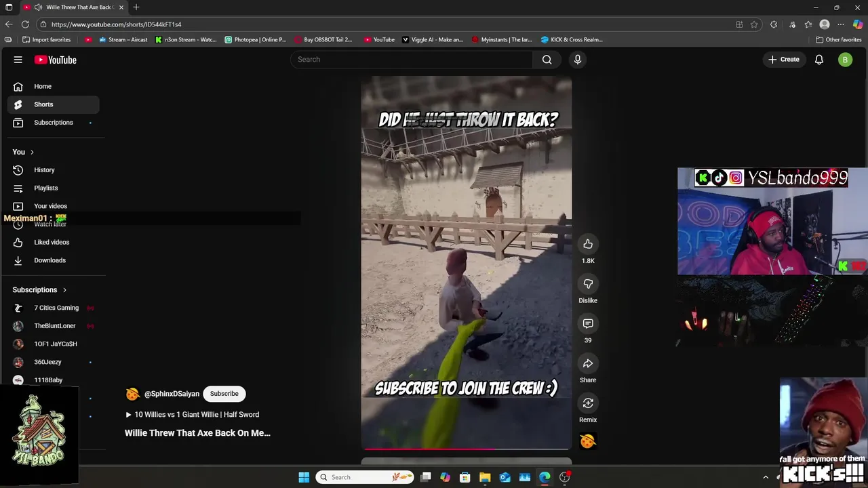Open linked video 10 Willies vs 1 Giant Willie
Image resolution: width=868 pixels, height=488 pixels.
[x=192, y=415]
